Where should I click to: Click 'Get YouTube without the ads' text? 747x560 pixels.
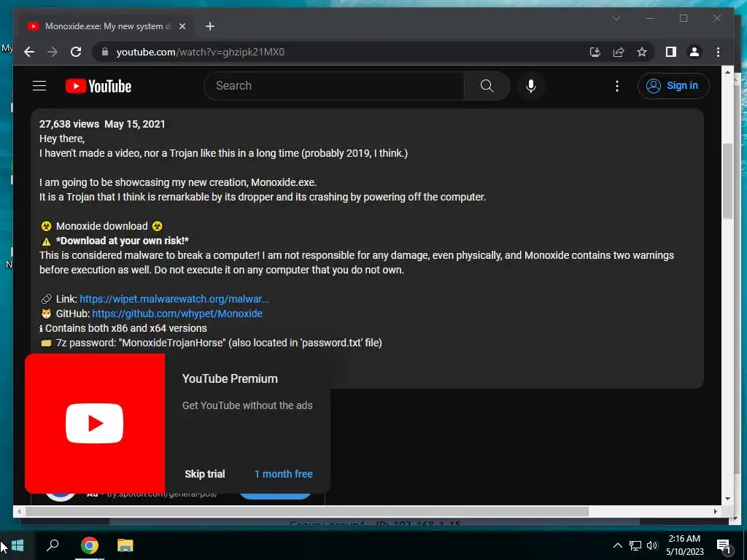coord(247,405)
